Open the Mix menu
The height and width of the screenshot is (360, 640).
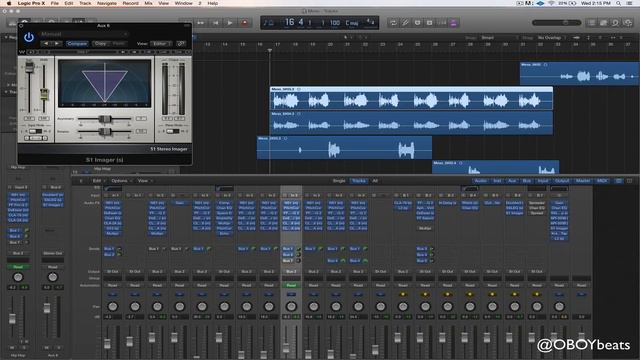[x=148, y=3]
